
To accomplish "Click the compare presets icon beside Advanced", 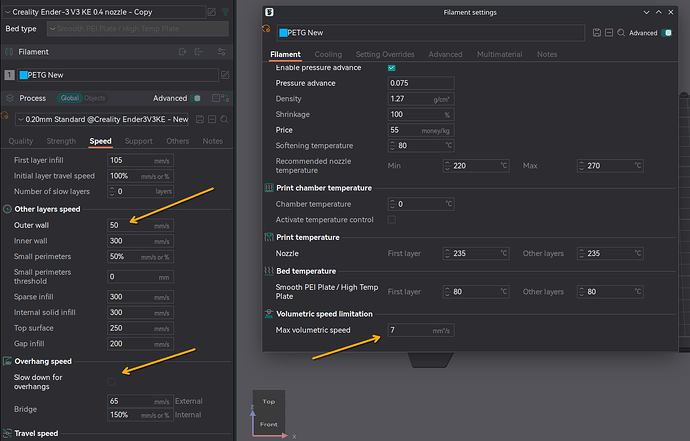I will tap(224, 98).
